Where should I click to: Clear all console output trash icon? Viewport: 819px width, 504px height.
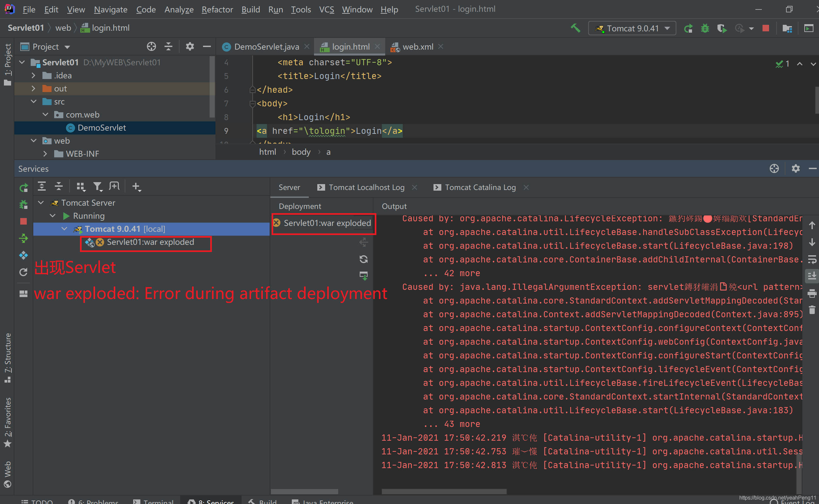812,310
